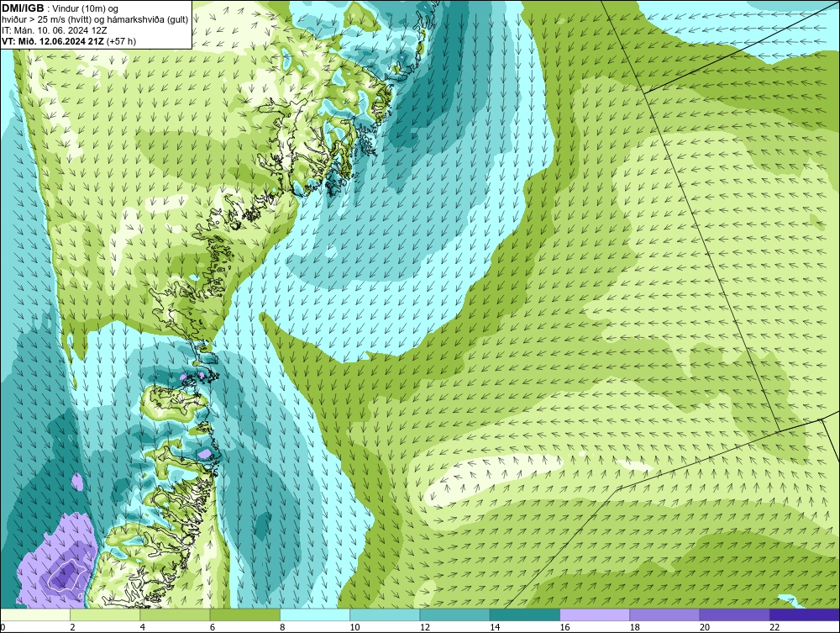The height and width of the screenshot is (633, 840).
Task: Click the 0–2 m/s pale yellow legend swatch
Action: click(35, 615)
